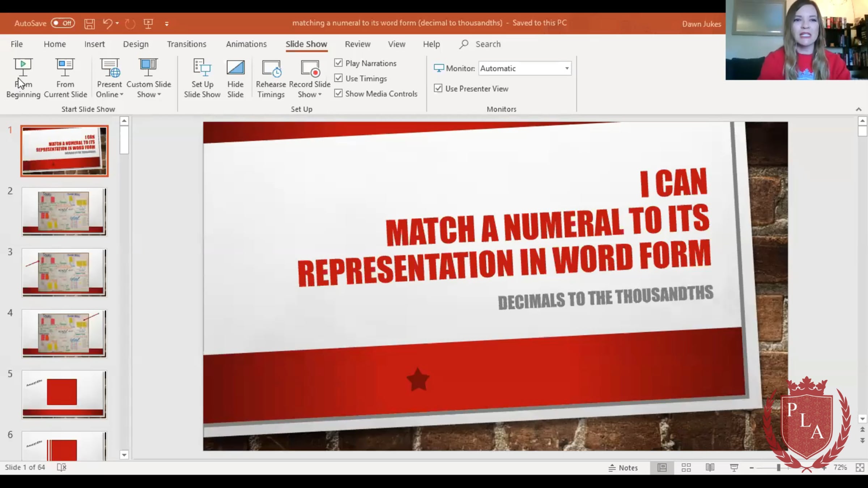Collapse the ribbon with the chevron

coord(859,109)
